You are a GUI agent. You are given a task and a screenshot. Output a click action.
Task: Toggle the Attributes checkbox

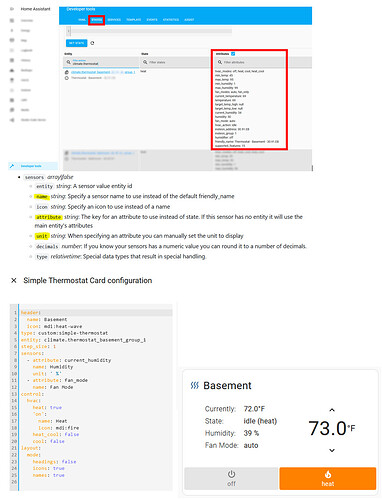[x=233, y=54]
